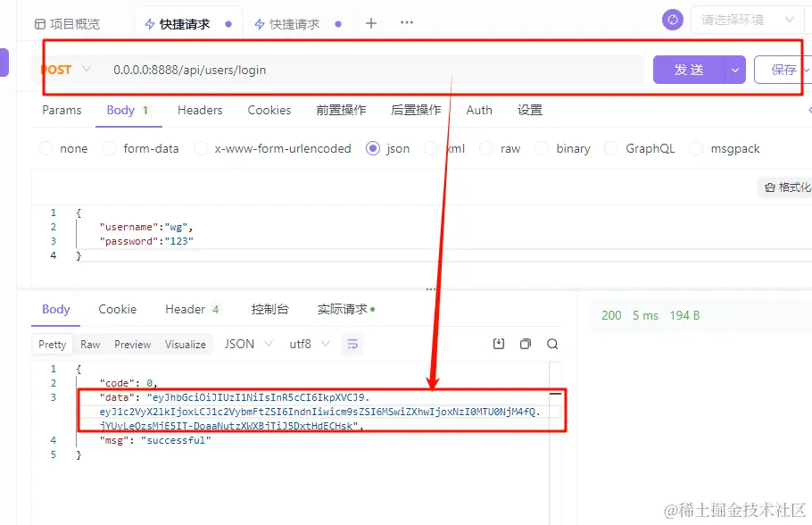Select the json body radio option

pyautogui.click(x=373, y=149)
